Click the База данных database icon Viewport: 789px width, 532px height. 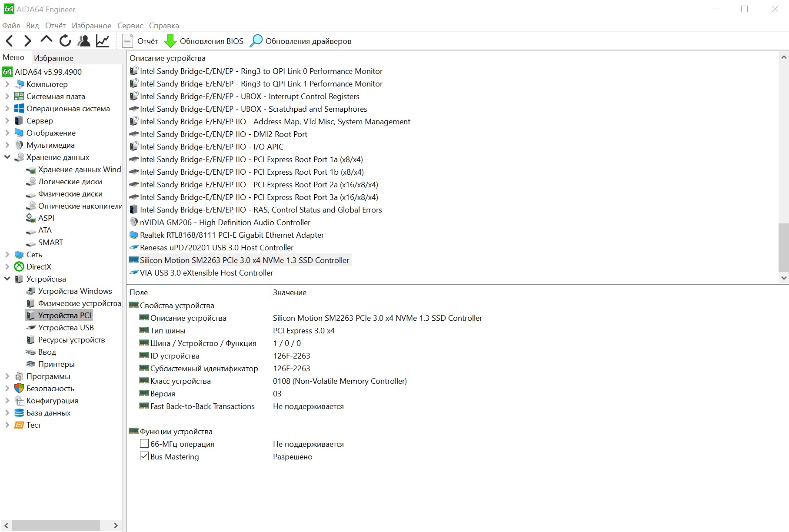[x=19, y=412]
